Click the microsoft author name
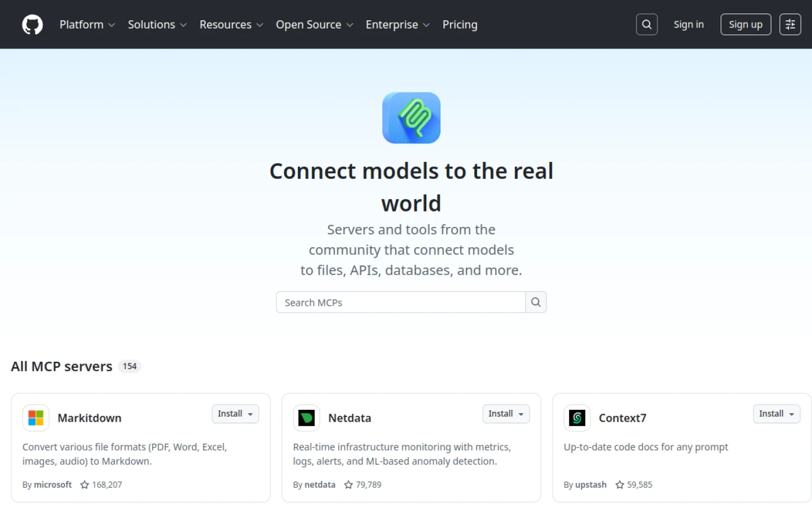 pos(53,485)
